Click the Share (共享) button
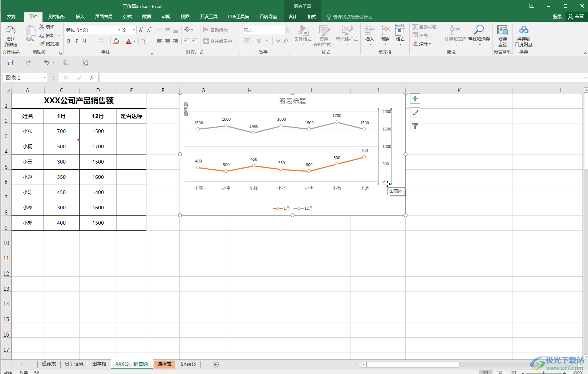 pyautogui.click(x=576, y=16)
